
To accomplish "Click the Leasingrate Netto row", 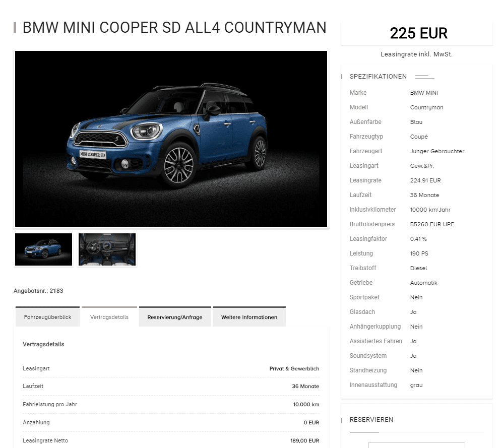I will tap(171, 440).
